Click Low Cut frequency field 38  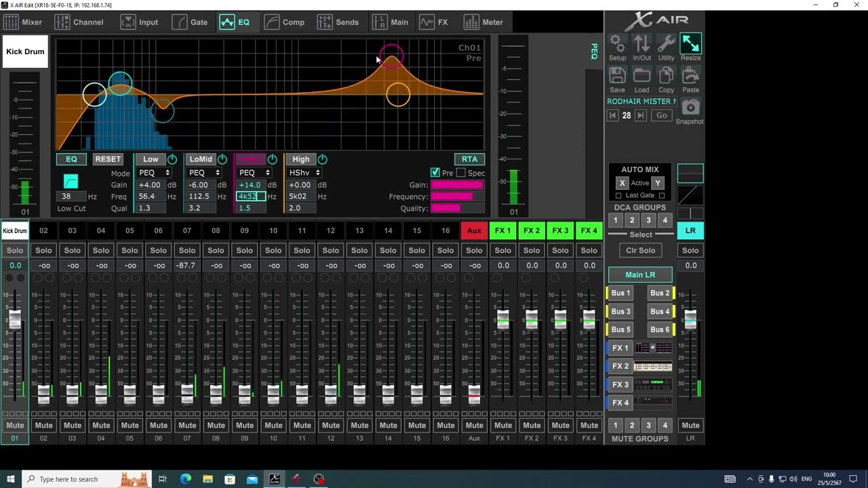point(71,197)
